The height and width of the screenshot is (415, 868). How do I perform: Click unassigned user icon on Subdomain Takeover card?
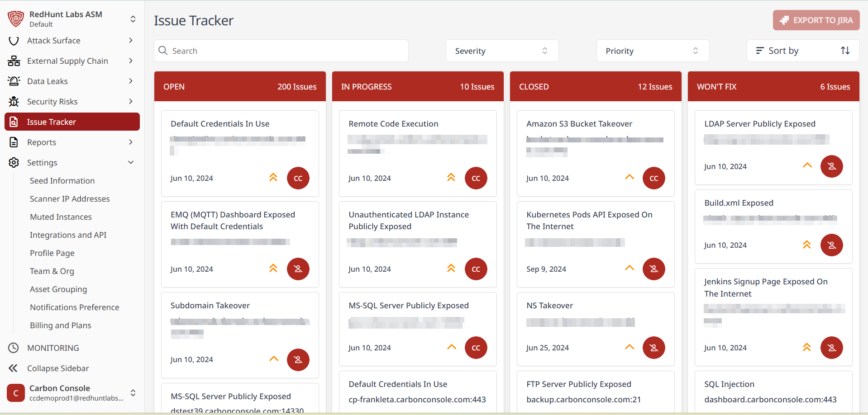(x=298, y=360)
